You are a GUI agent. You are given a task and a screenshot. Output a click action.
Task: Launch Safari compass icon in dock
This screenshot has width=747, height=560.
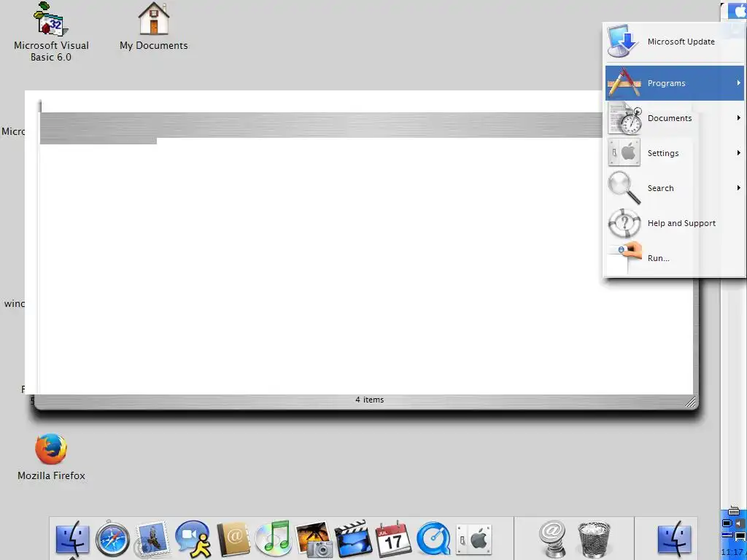tap(112, 539)
